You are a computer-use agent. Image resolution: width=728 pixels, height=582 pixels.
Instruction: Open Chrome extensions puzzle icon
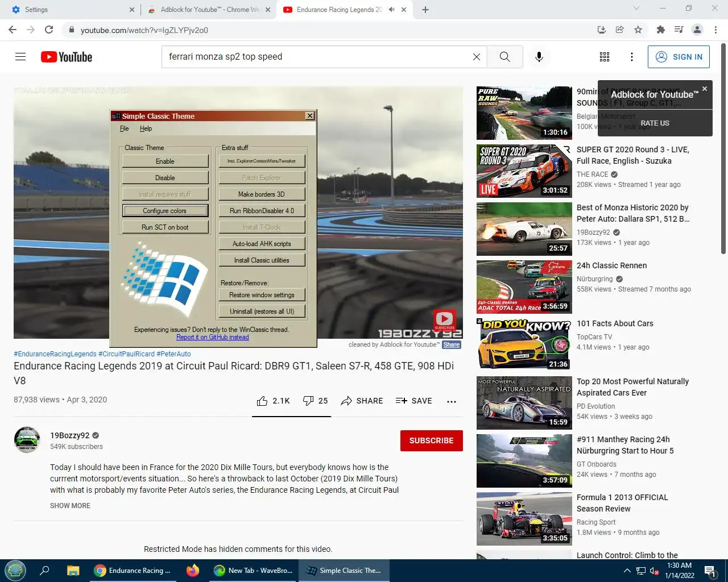pos(660,30)
